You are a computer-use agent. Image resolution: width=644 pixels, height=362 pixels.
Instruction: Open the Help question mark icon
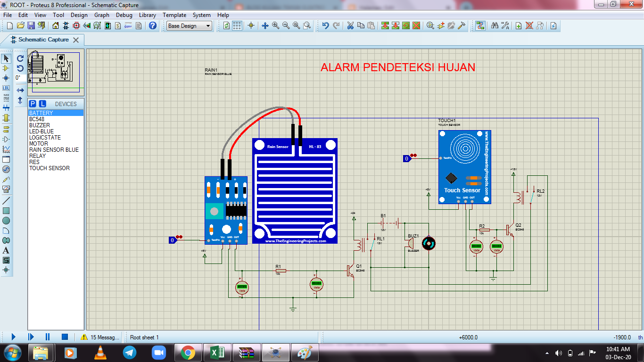tap(152, 25)
